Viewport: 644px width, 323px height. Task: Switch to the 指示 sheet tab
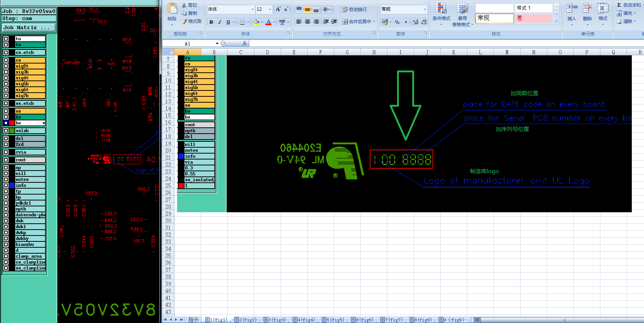coord(193,320)
